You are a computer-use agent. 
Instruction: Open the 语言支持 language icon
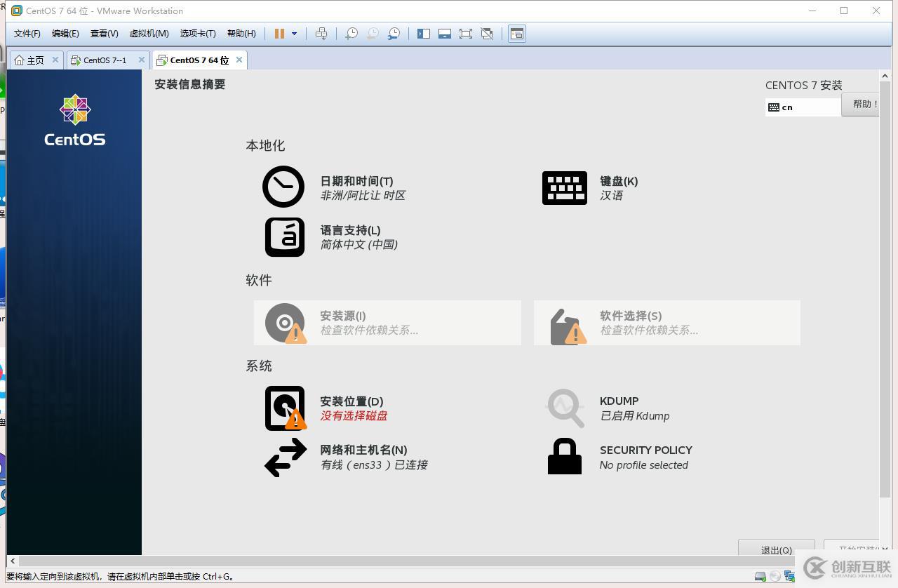285,237
